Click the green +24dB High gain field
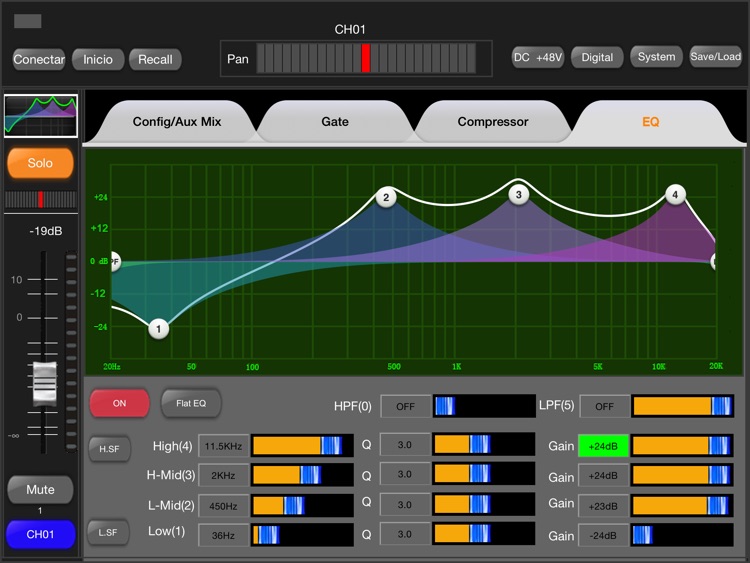This screenshot has width=750, height=563. 603,446
